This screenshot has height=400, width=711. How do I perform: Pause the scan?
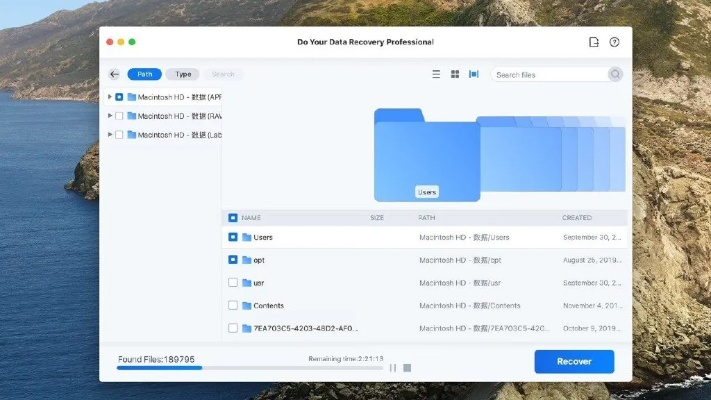tap(393, 368)
